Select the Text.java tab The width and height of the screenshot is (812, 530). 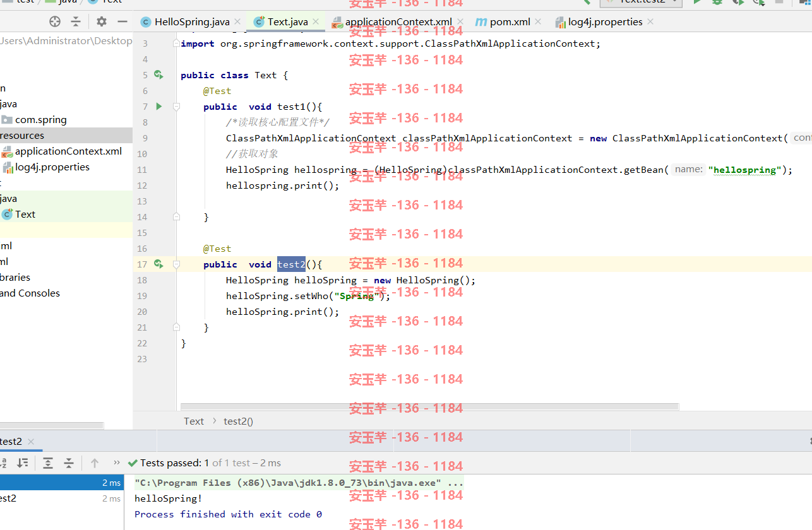point(287,22)
